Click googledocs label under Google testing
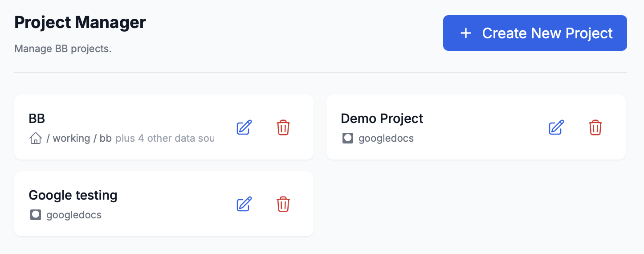The image size is (644, 254). pyautogui.click(x=74, y=215)
